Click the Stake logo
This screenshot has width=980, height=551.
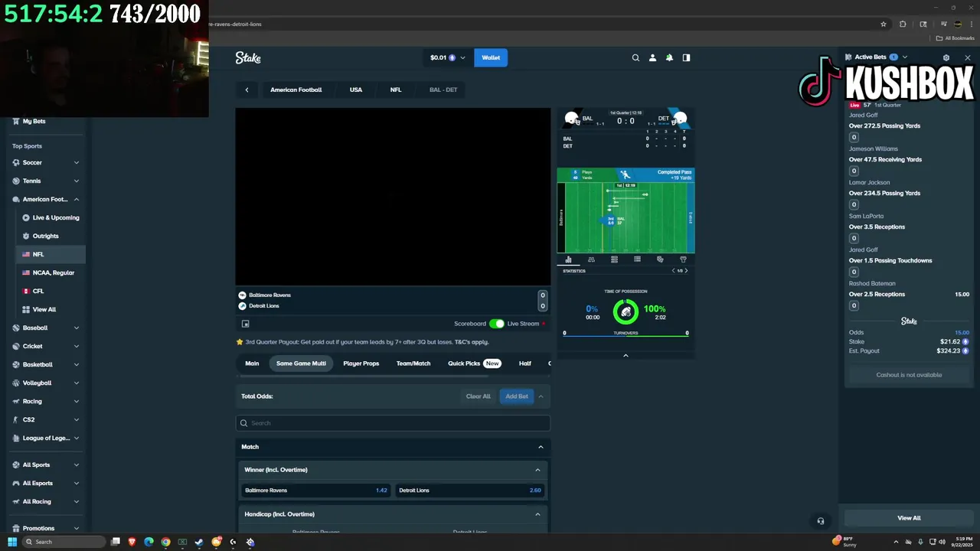(248, 57)
